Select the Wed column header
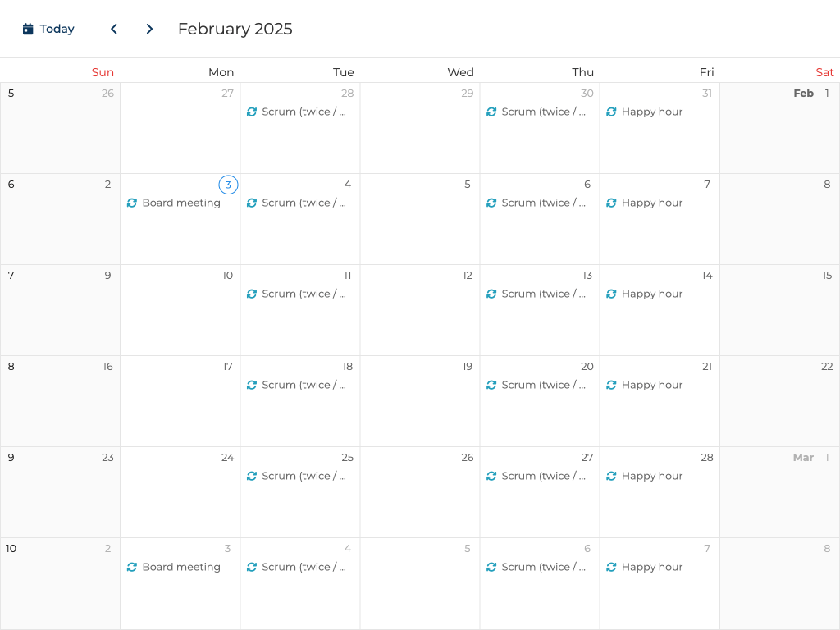The height and width of the screenshot is (630, 840). 460,72
